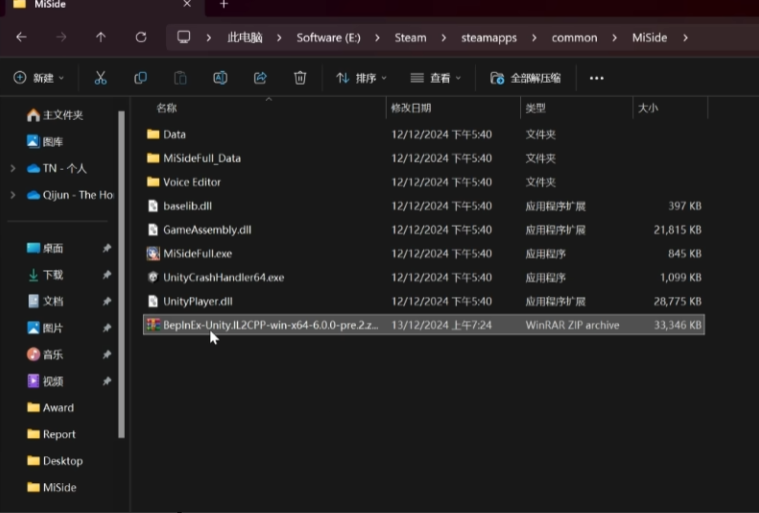The height and width of the screenshot is (513, 759).
Task: Expand the Qijun - The Ho OneDrive node
Action: 13,195
